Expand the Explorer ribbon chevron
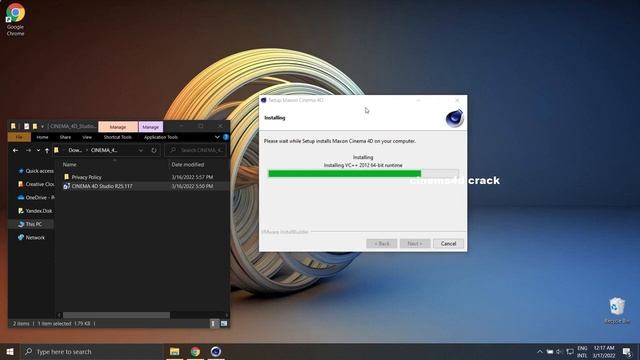Screen dimensions: 640x360 217,137
